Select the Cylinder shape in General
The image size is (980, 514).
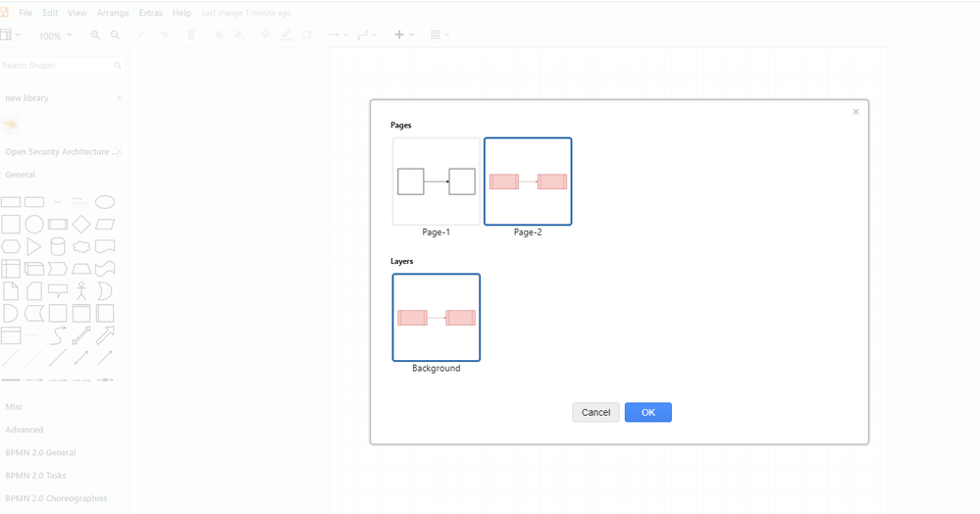[58, 246]
